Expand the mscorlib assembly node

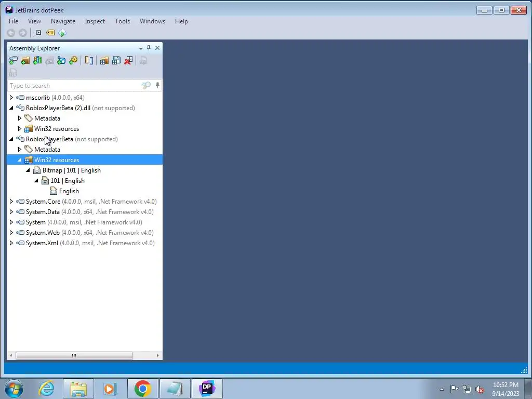(11, 97)
